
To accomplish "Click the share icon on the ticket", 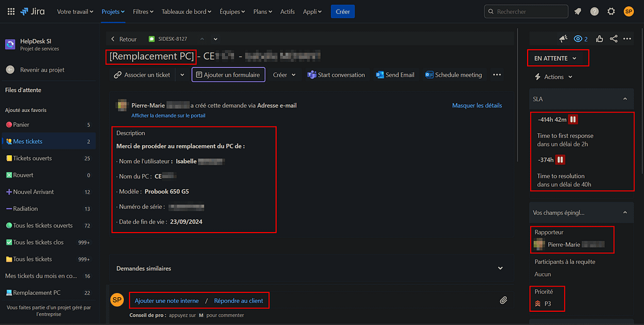I will [614, 39].
